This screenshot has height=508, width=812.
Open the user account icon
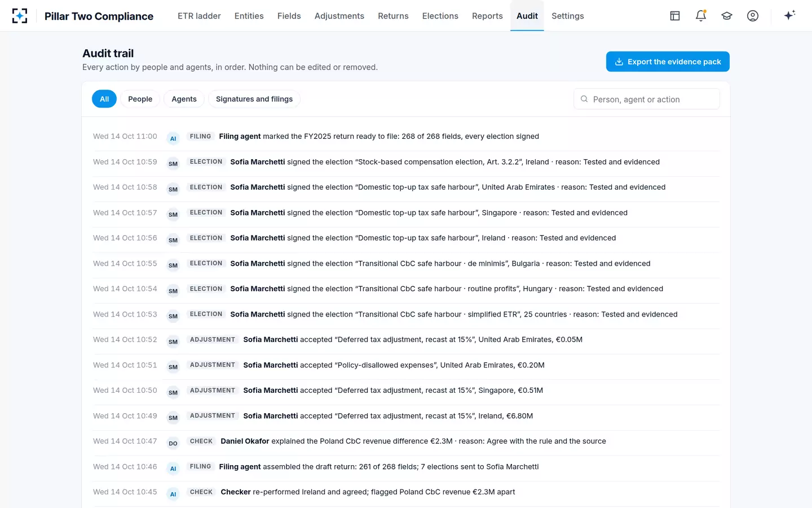pos(753,16)
